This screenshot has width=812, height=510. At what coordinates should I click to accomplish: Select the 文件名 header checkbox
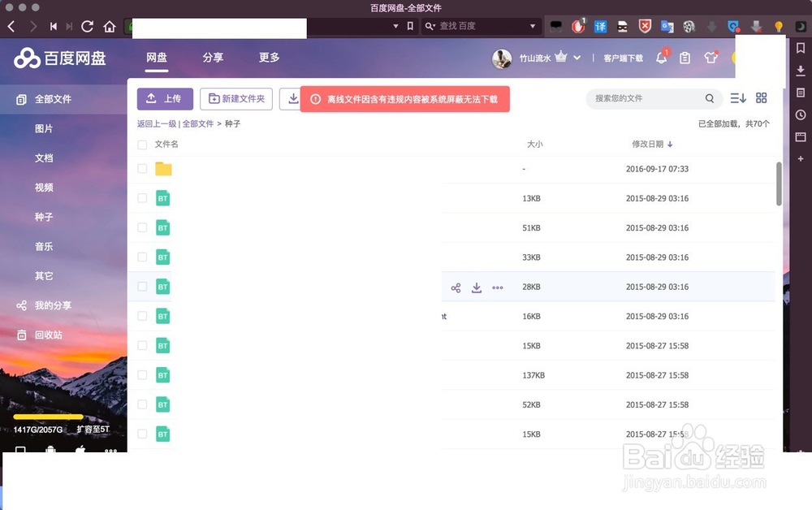[141, 144]
